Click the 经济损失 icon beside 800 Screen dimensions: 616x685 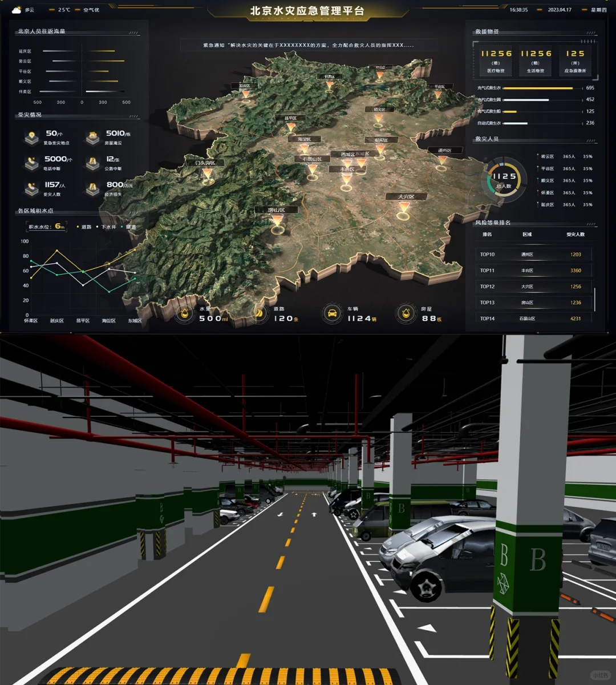(92, 188)
